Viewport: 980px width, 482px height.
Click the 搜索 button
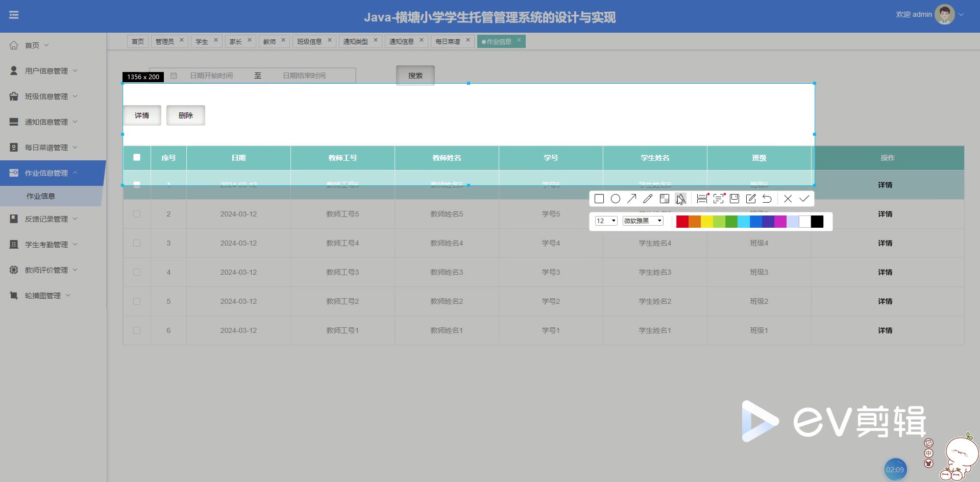[415, 76]
